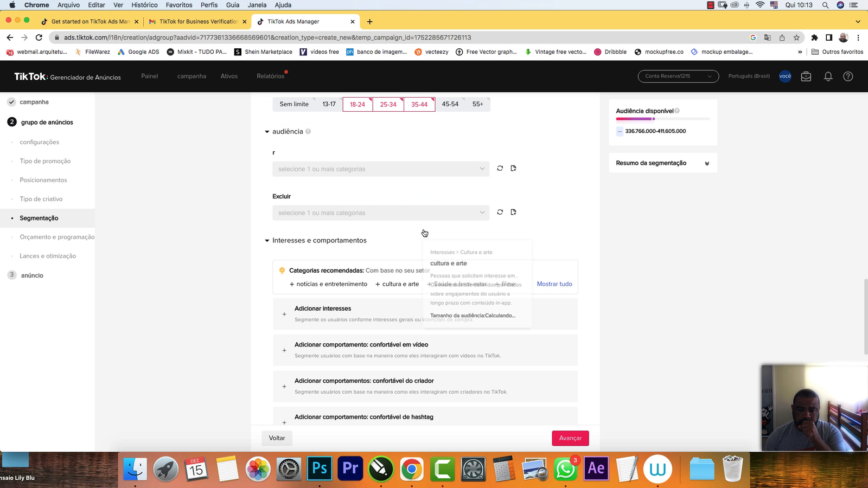Open the Português (Brasil) language selector
Viewport: 868px width, 488px height.
pyautogui.click(x=749, y=76)
